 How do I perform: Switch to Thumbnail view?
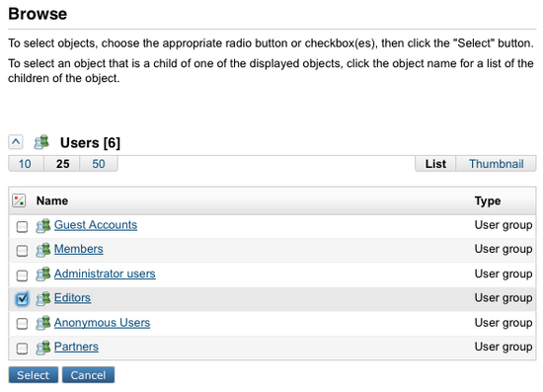497,164
